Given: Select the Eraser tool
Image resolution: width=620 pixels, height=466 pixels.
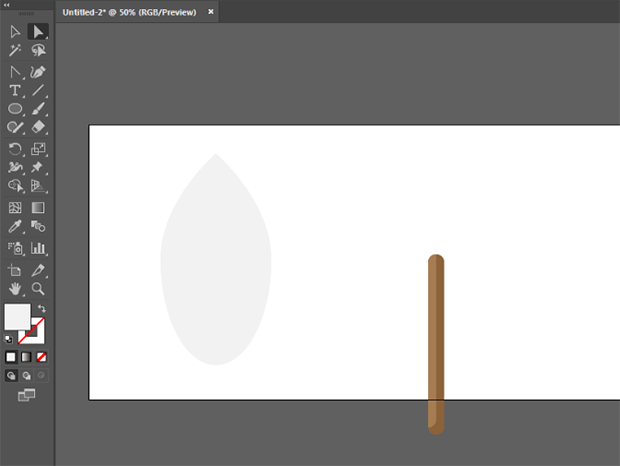Looking at the screenshot, I should coord(38,128).
